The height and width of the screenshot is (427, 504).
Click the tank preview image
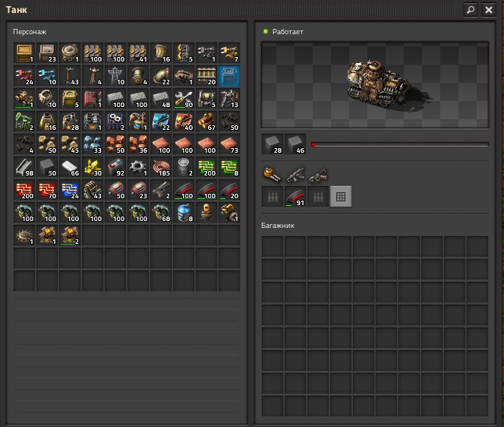(x=375, y=85)
